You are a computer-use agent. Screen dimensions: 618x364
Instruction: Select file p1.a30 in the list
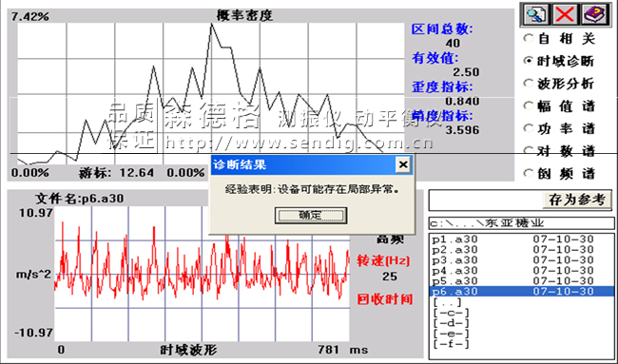point(522,239)
